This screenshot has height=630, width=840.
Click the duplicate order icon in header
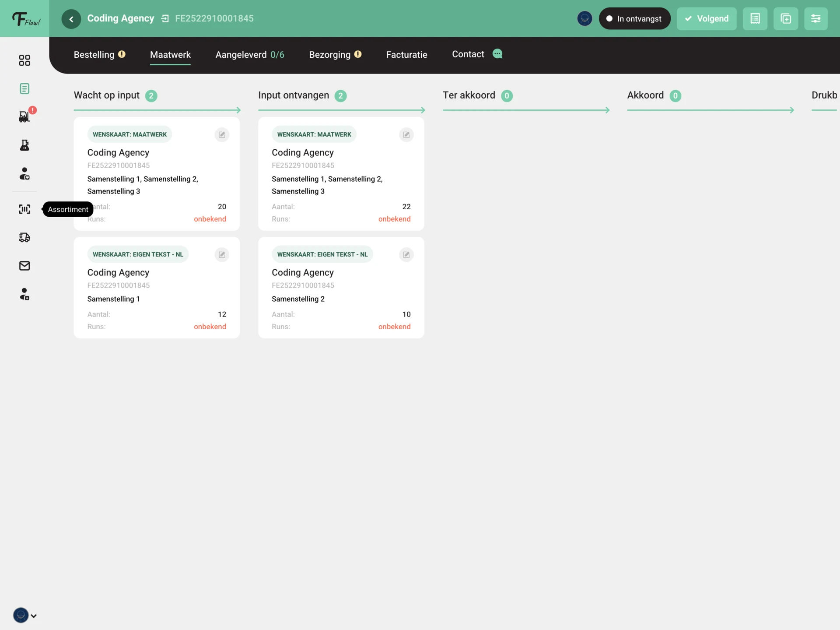point(785,18)
